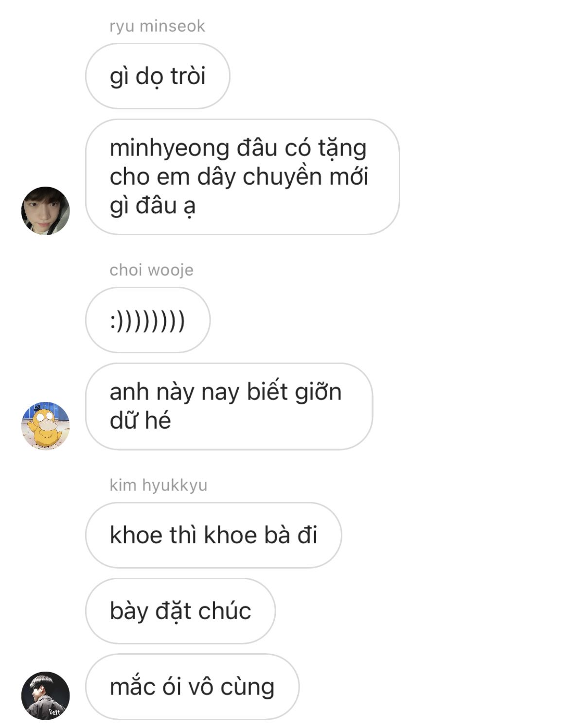
Task: Tap the 'gì dọ tròi' message bubble
Action: pos(158,76)
